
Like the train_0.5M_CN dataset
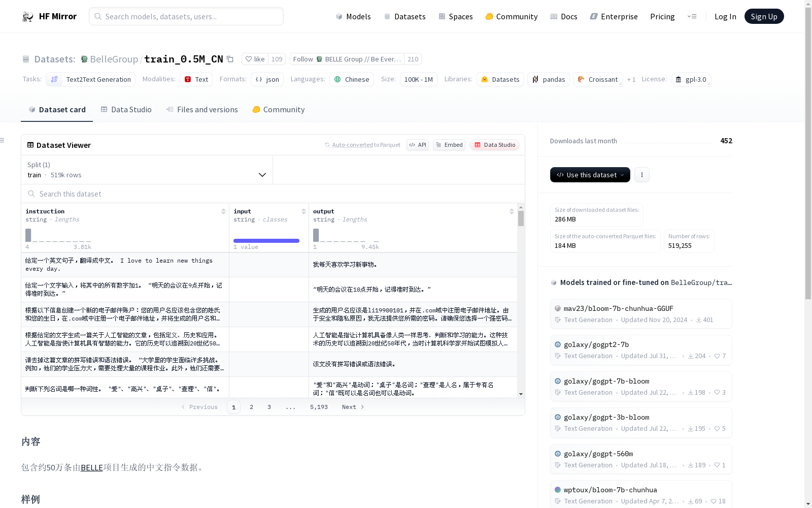255,59
